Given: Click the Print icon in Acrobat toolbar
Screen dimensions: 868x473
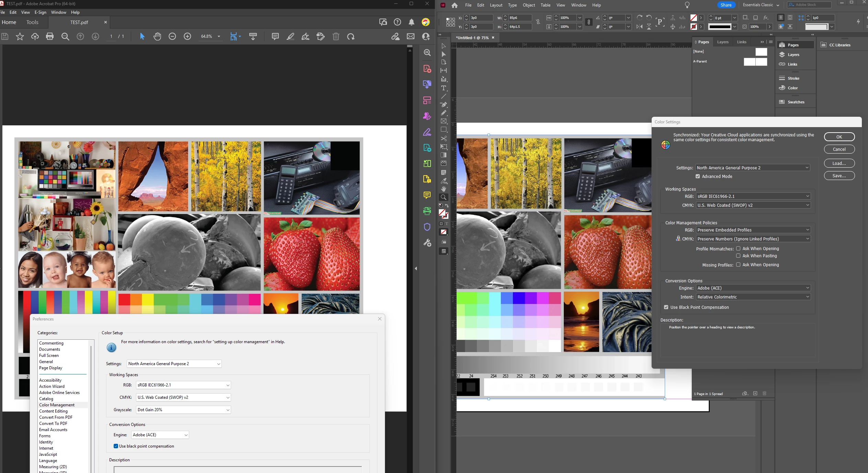Looking at the screenshot, I should [50, 36].
